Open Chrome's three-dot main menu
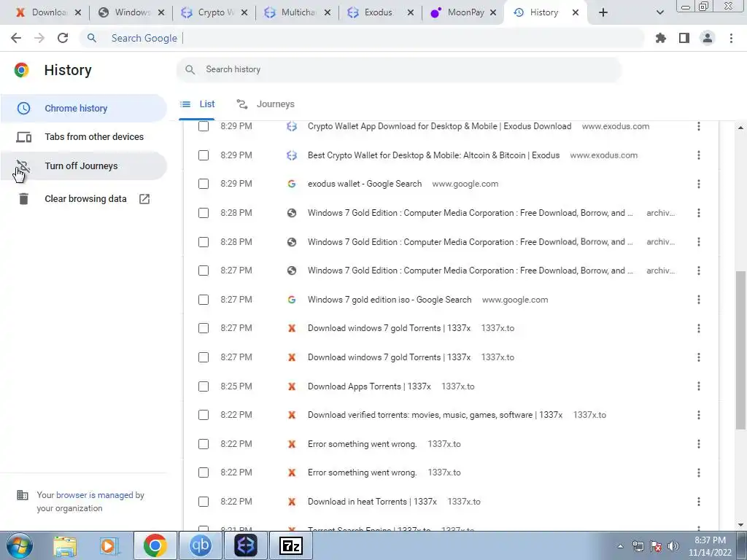This screenshot has height=560, width=747. (x=731, y=38)
